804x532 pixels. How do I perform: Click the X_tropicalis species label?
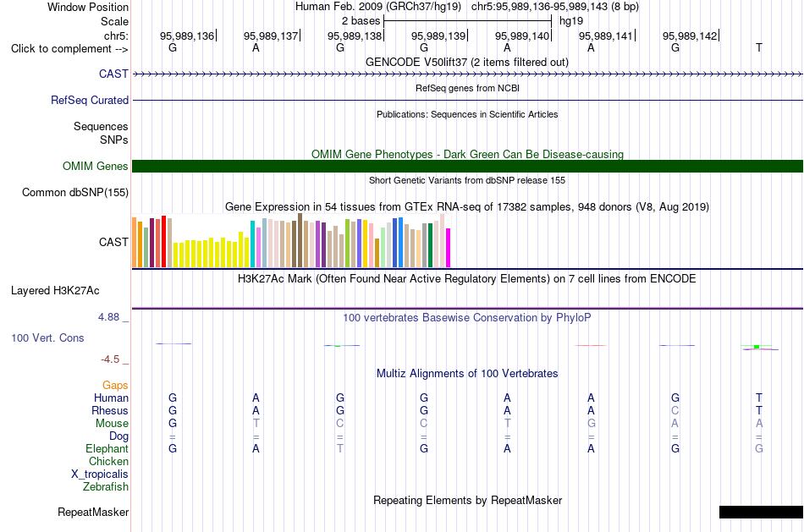(x=100, y=474)
